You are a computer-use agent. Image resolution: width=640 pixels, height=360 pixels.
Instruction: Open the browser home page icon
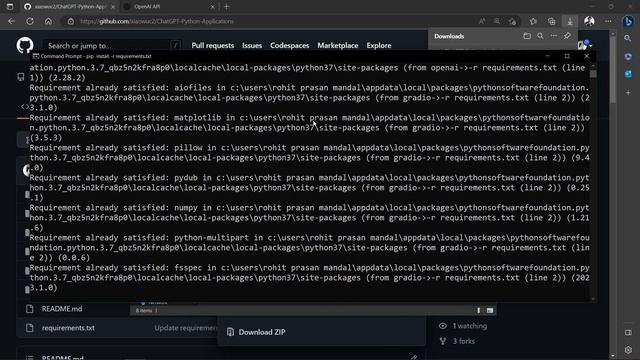point(48,21)
